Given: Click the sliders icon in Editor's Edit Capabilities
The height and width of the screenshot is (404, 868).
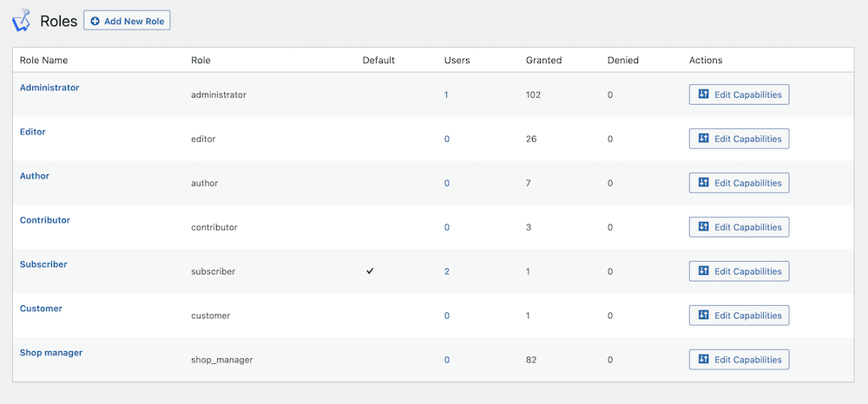Looking at the screenshot, I should coord(704,139).
